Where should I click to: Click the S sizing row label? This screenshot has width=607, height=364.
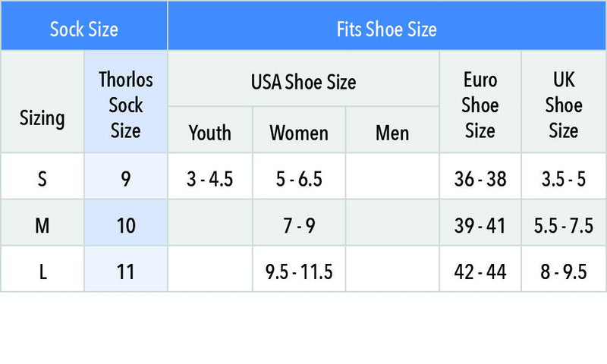point(42,176)
